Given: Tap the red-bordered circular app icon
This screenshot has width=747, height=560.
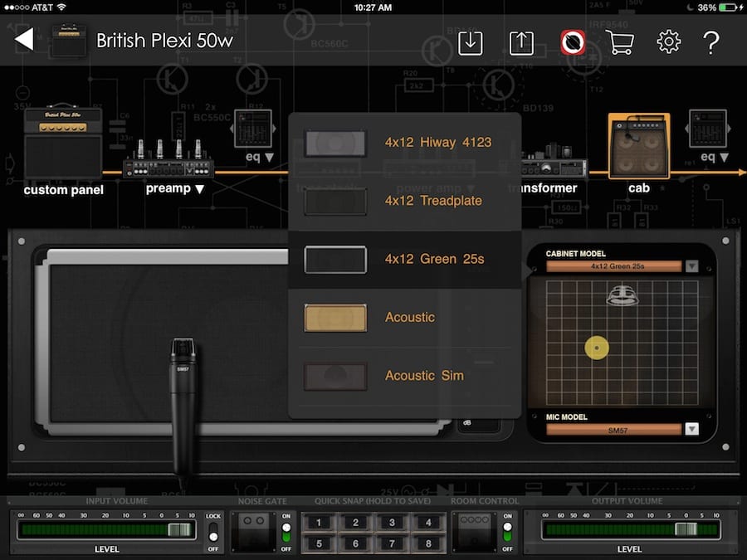Looking at the screenshot, I should click(572, 42).
